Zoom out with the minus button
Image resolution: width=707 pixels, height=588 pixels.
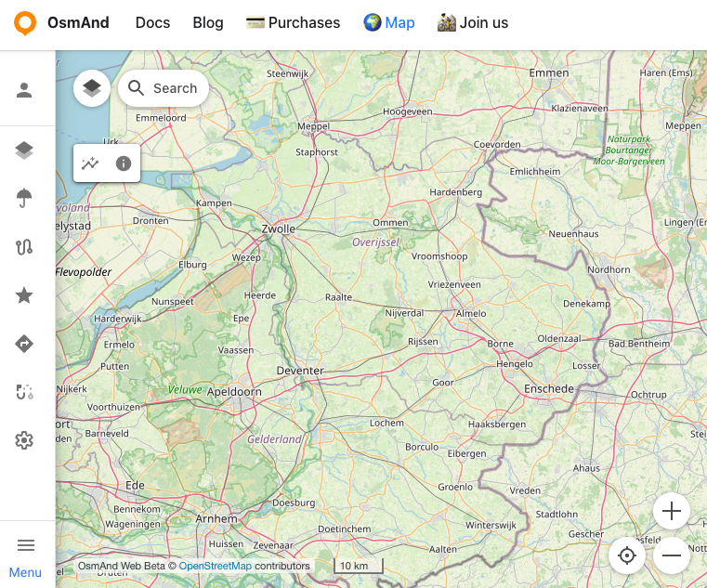(x=671, y=555)
